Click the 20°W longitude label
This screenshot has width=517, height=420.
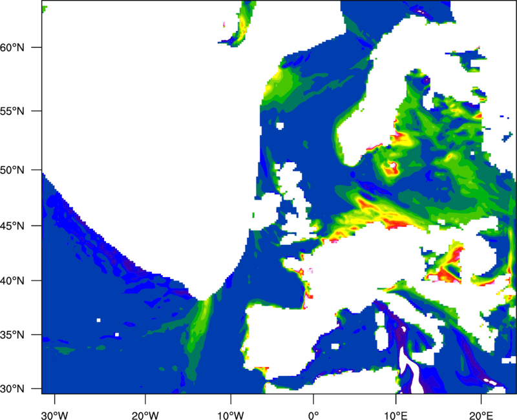tap(145, 415)
